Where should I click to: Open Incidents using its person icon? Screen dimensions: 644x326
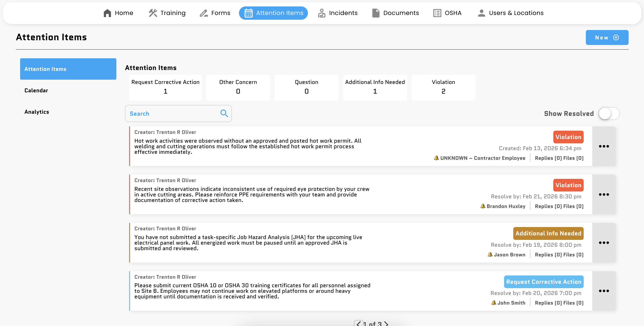(322, 13)
